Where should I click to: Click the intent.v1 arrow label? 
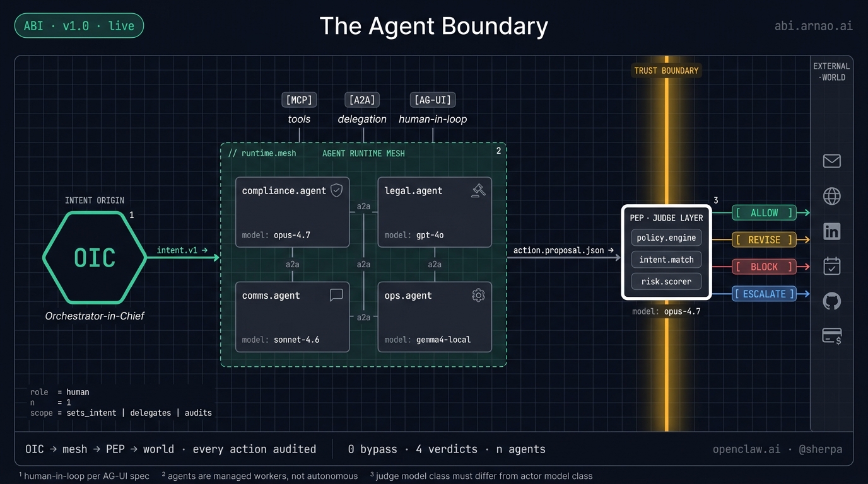(x=182, y=250)
